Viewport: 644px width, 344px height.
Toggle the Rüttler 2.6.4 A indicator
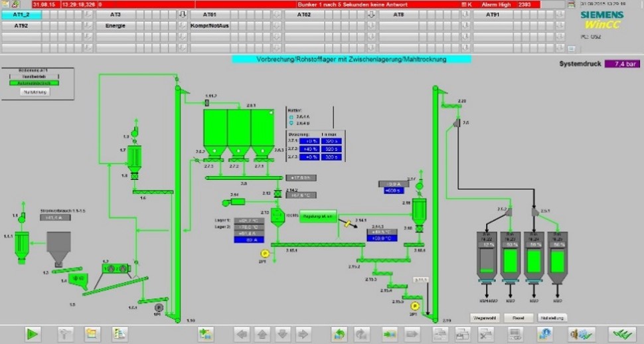pyautogui.click(x=291, y=117)
